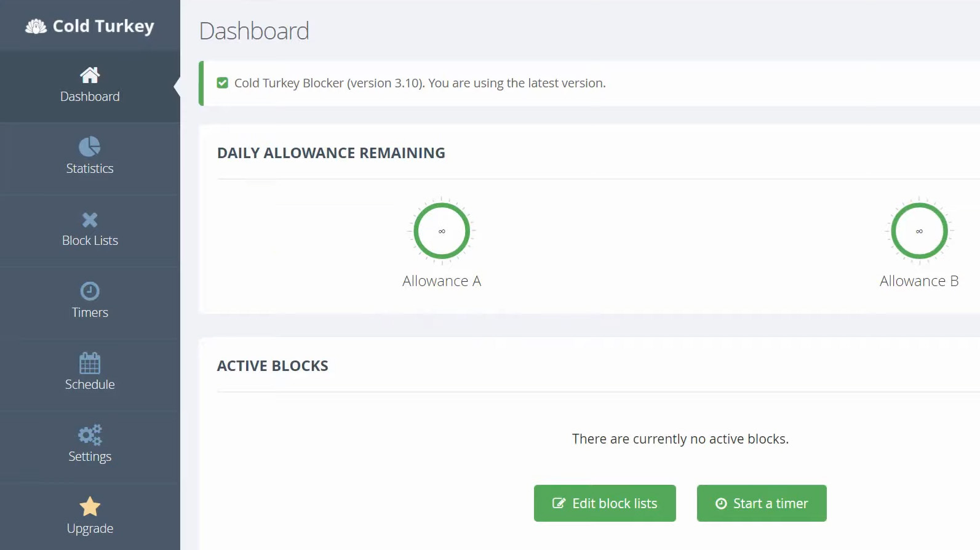
Task: Click the Cold Turkey bird logo
Action: click(x=35, y=26)
